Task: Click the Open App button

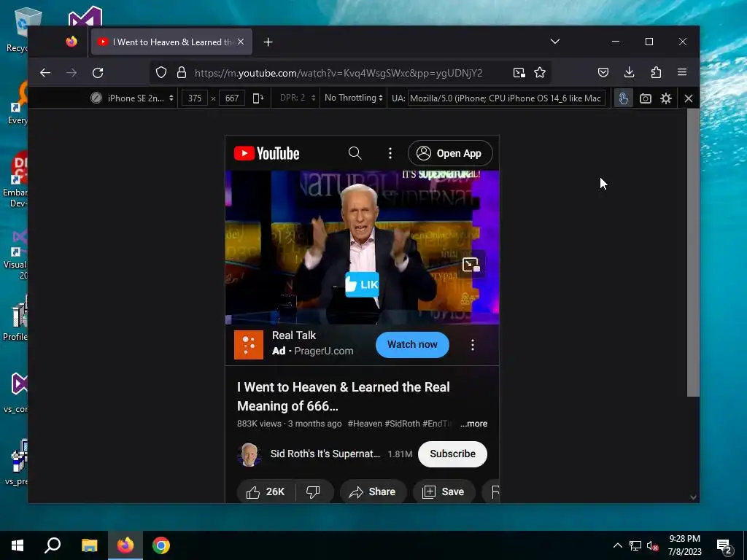Action: tap(450, 153)
